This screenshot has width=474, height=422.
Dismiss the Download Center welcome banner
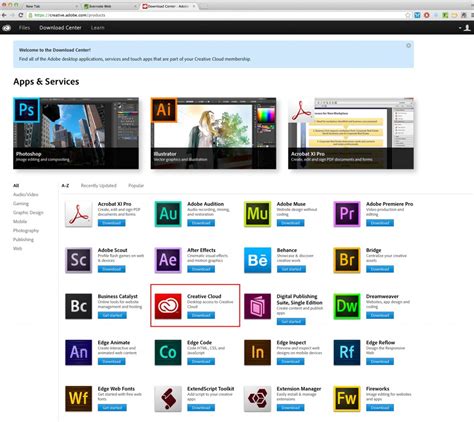click(408, 46)
